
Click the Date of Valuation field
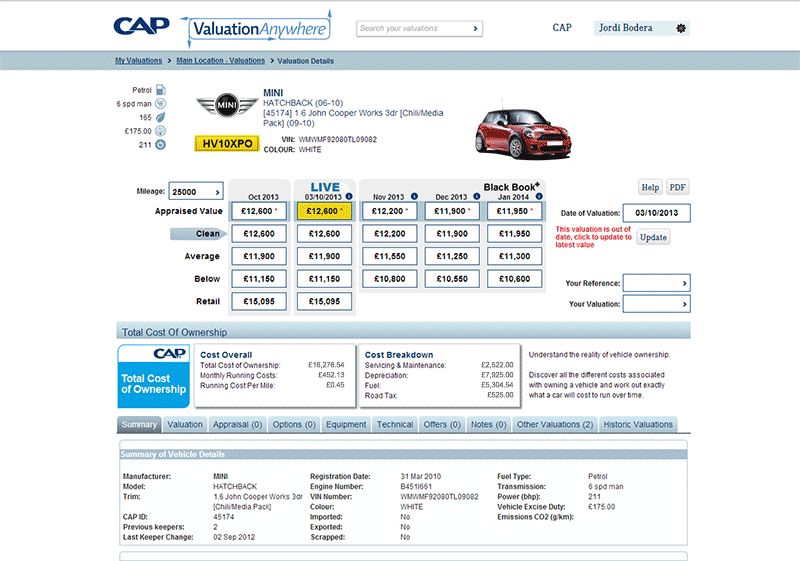point(657,213)
